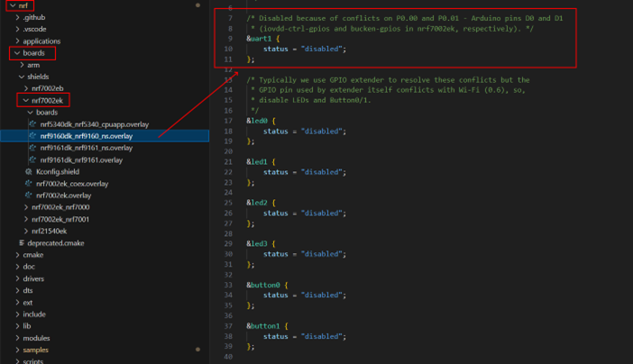Click line number 33 in gutter
The width and height of the screenshot is (633, 364).
point(228,285)
